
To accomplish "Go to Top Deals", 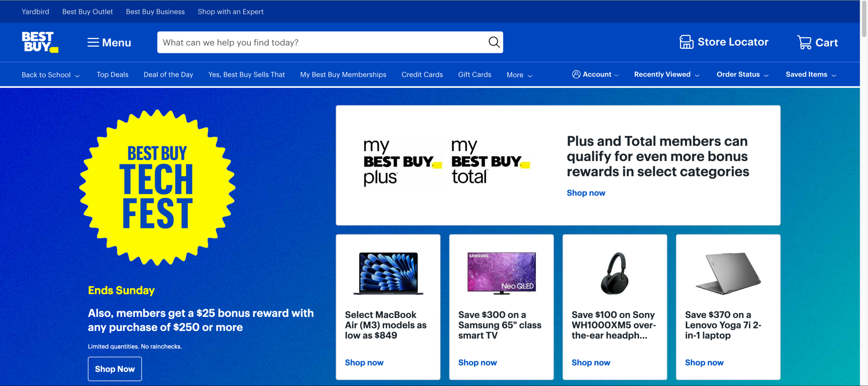I will click(112, 75).
